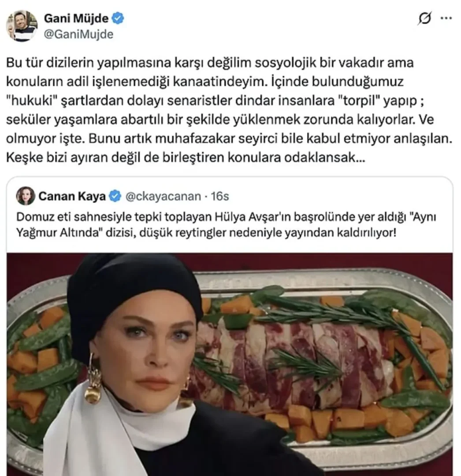This screenshot has height=476, width=461.
Task: Select the main tweet text paragraph
Action: [229, 110]
